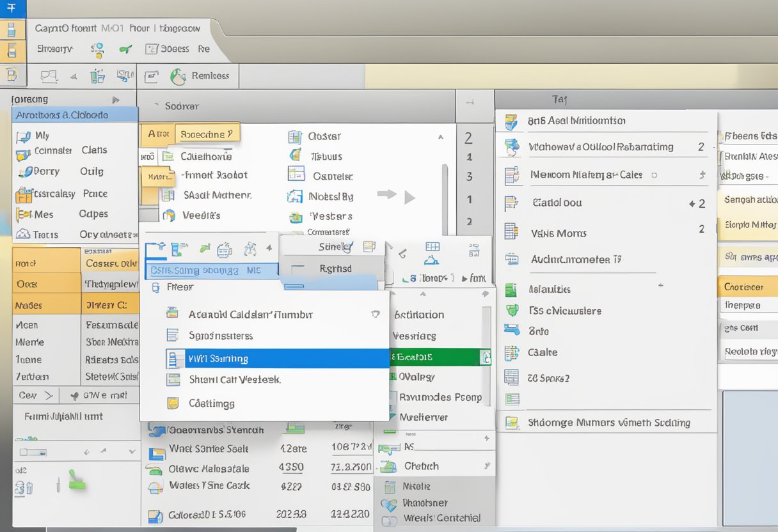
Task: Click the green Asiaurities icon in right list
Action: click(x=511, y=290)
